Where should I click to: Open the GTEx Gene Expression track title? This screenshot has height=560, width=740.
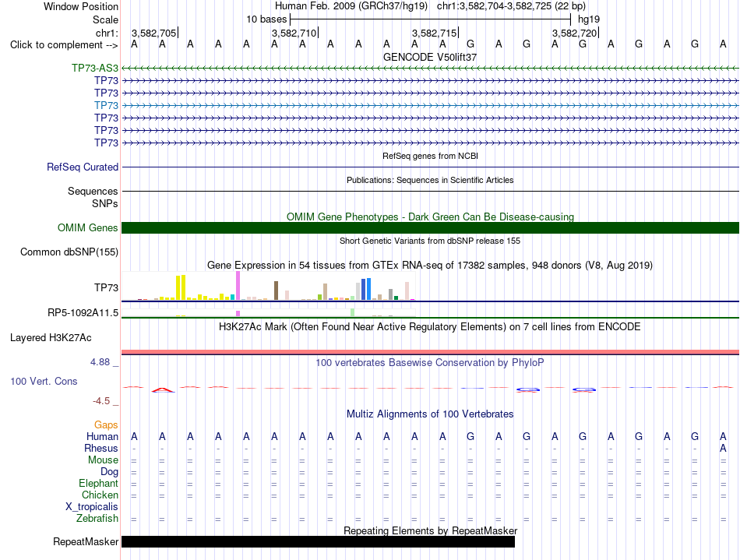(430, 265)
